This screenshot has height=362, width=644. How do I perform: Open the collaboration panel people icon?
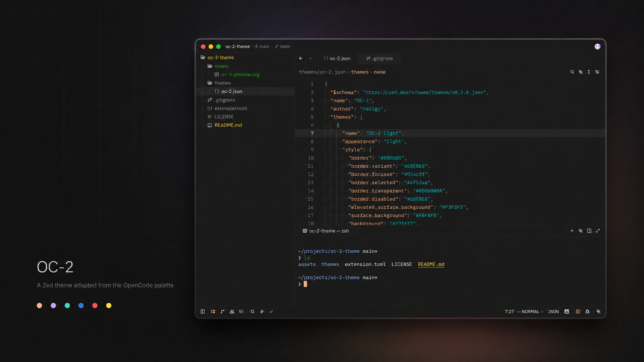[x=232, y=312]
